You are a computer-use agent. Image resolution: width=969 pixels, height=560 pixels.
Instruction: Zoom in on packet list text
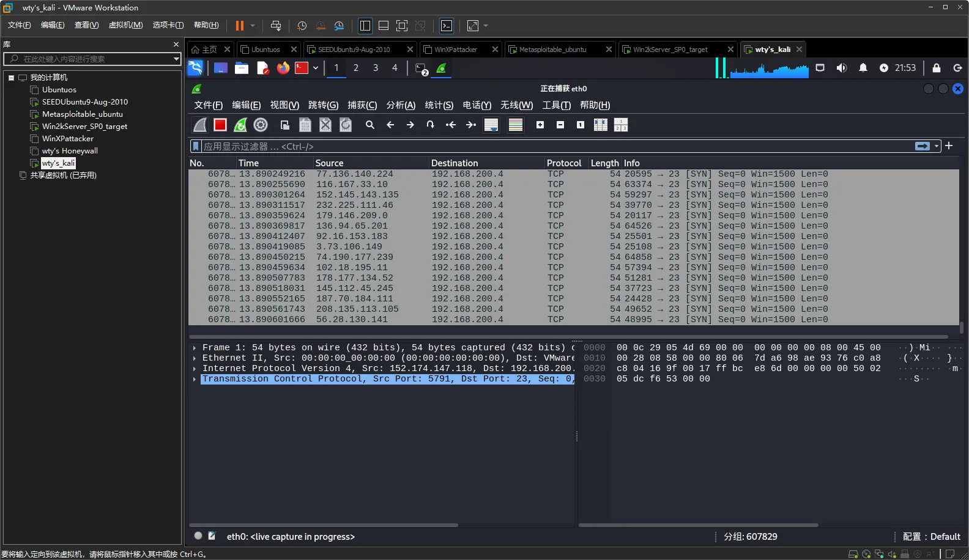pos(540,125)
